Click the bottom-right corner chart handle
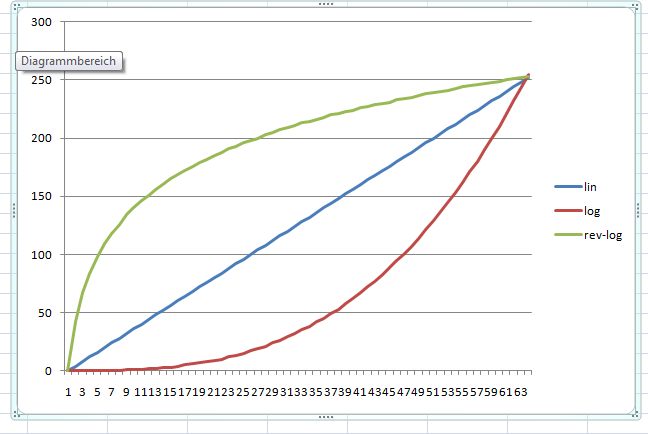This screenshot has width=648, height=434. tap(634, 412)
